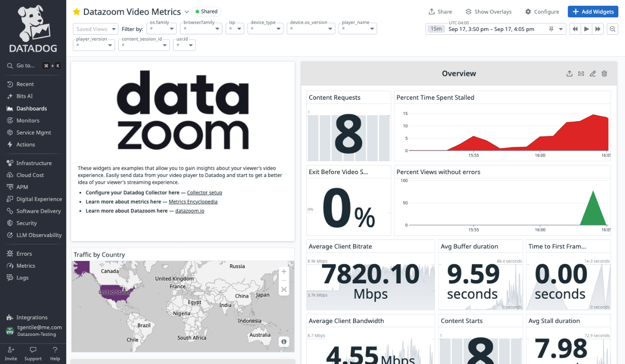Open the APM section in the sidebar

(21, 187)
